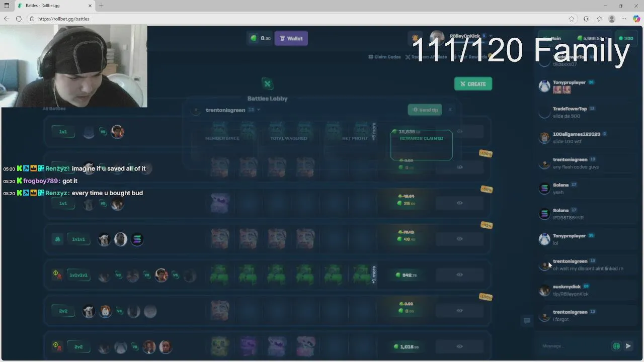This screenshot has height=362, width=644.
Task: Click the globe language icon in chat
Action: [616, 346]
